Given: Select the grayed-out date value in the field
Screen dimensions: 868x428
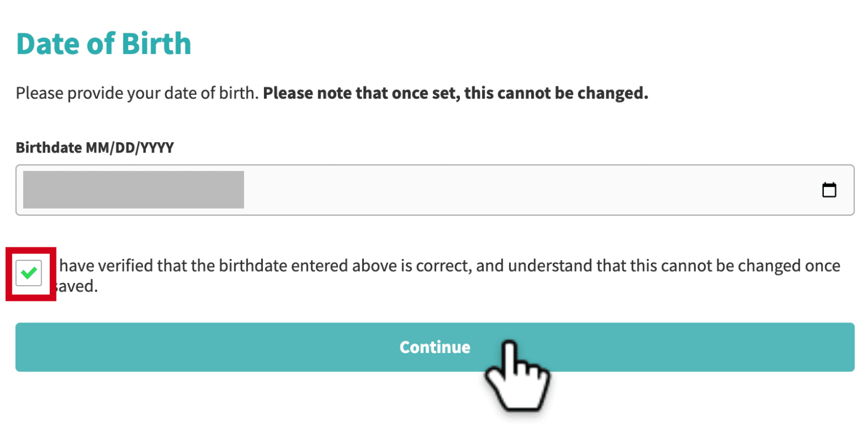Looking at the screenshot, I should click(133, 190).
